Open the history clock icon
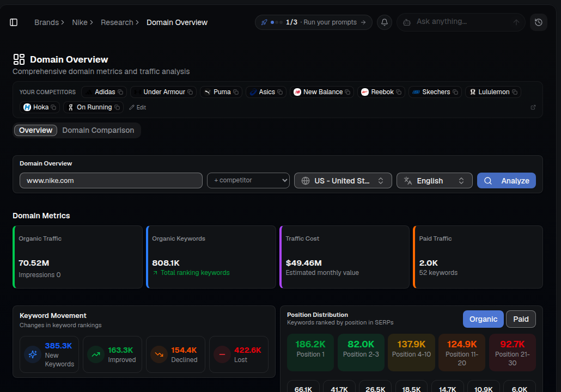 coord(539,22)
